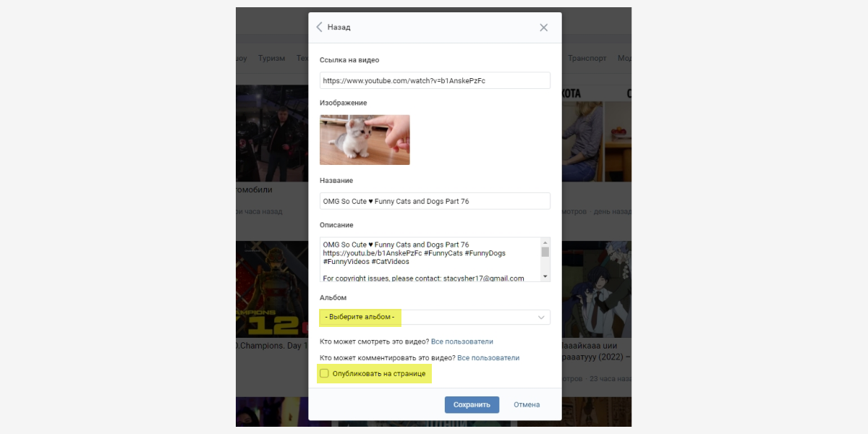The height and width of the screenshot is (434, 868).
Task: Change who can view: Все пользователи
Action: coord(461,341)
